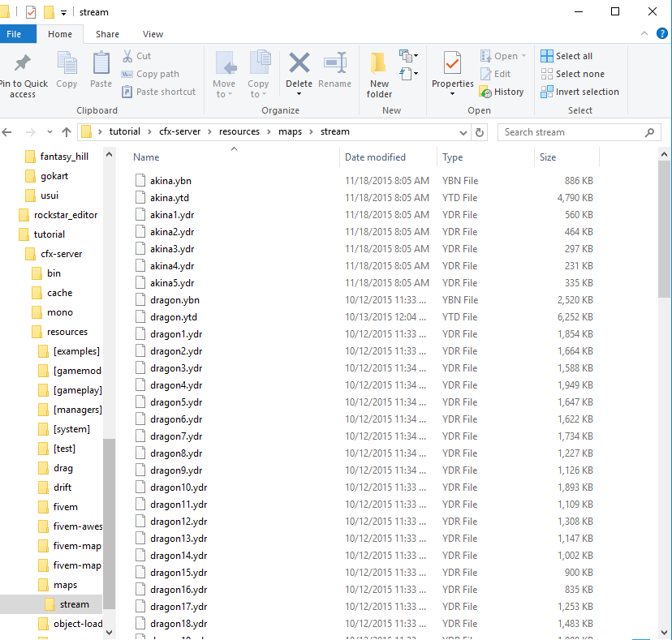Viewport: 672px width, 640px height.
Task: Open the dropdown arrow next to Open
Action: pos(523,56)
